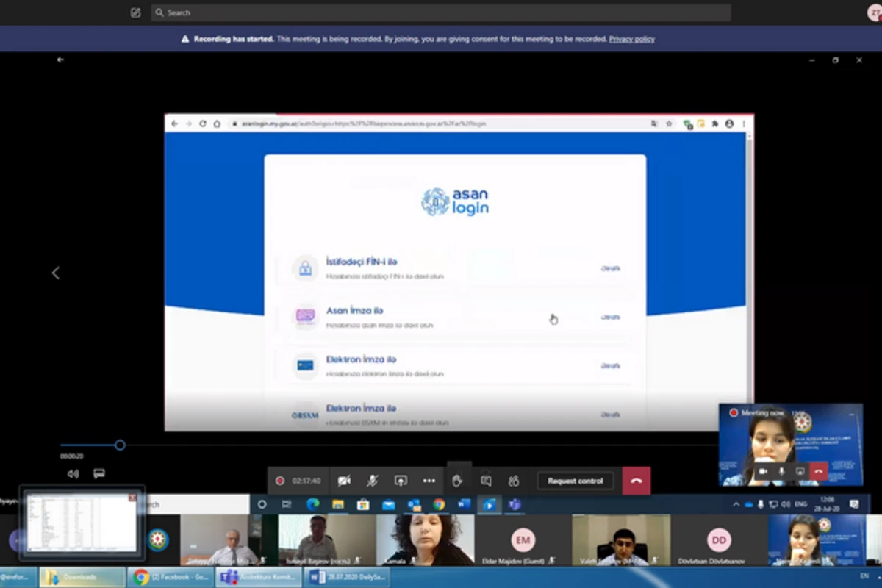The width and height of the screenshot is (882, 588).
Task: Click the EN language indicator in taskbar
Action: tap(864, 576)
